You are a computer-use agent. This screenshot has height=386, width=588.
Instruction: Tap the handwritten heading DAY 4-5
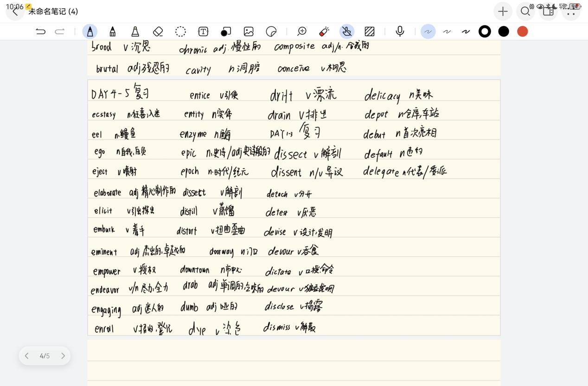(x=111, y=94)
